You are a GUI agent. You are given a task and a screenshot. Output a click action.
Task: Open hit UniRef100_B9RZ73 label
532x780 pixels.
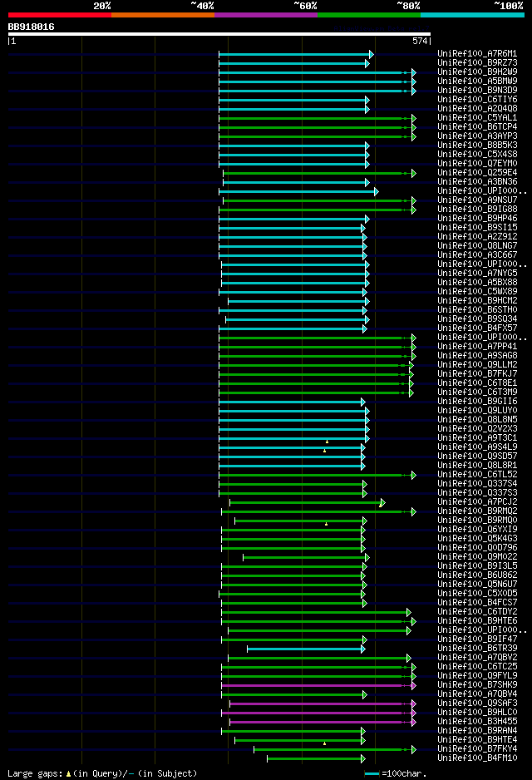click(x=477, y=62)
